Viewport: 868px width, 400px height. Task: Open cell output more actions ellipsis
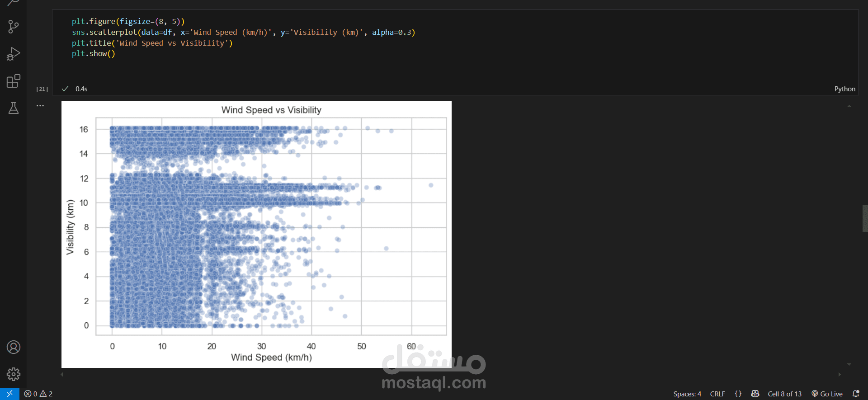tap(40, 106)
